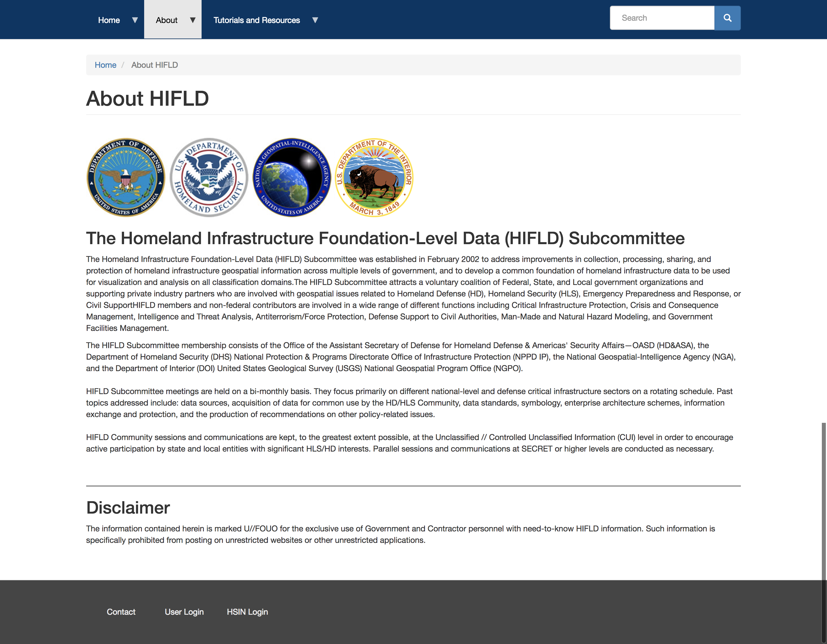Expand the About menu dropdown arrow
This screenshot has width=827, height=644.
(x=193, y=20)
